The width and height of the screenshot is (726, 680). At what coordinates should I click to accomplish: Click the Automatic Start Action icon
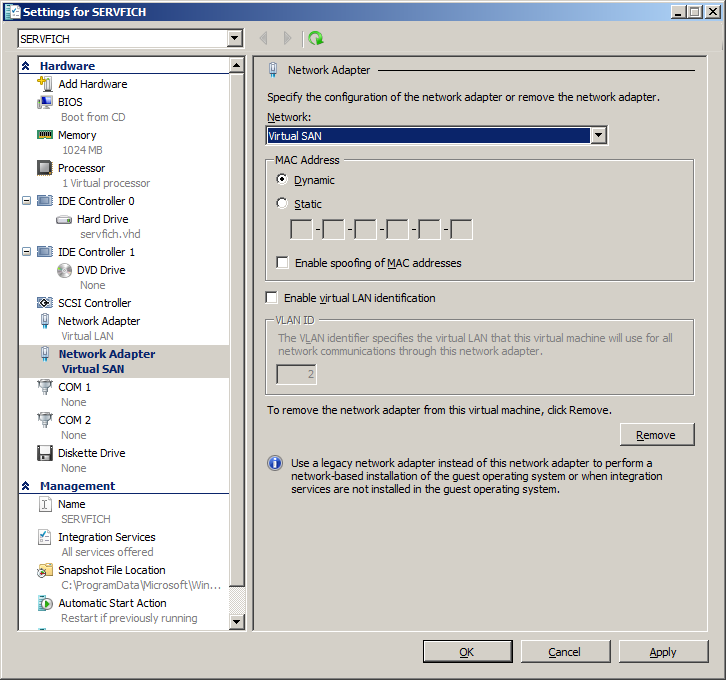coord(44,603)
